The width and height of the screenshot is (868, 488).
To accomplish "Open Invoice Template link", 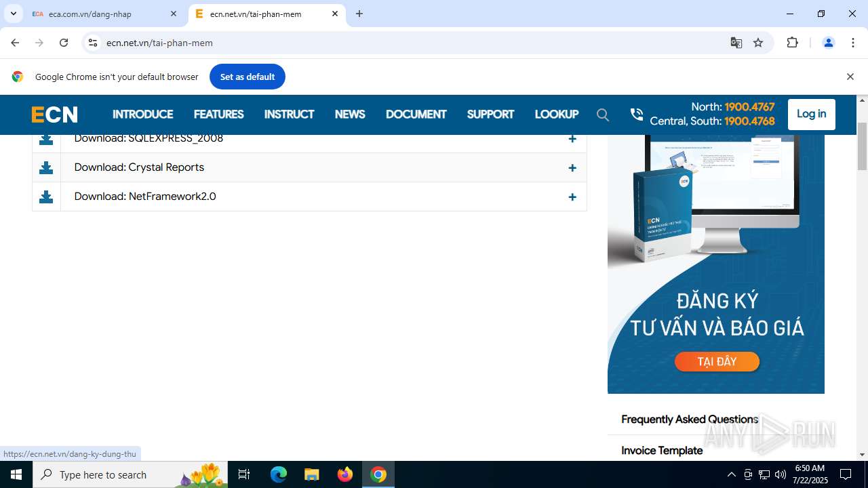I will [x=662, y=451].
